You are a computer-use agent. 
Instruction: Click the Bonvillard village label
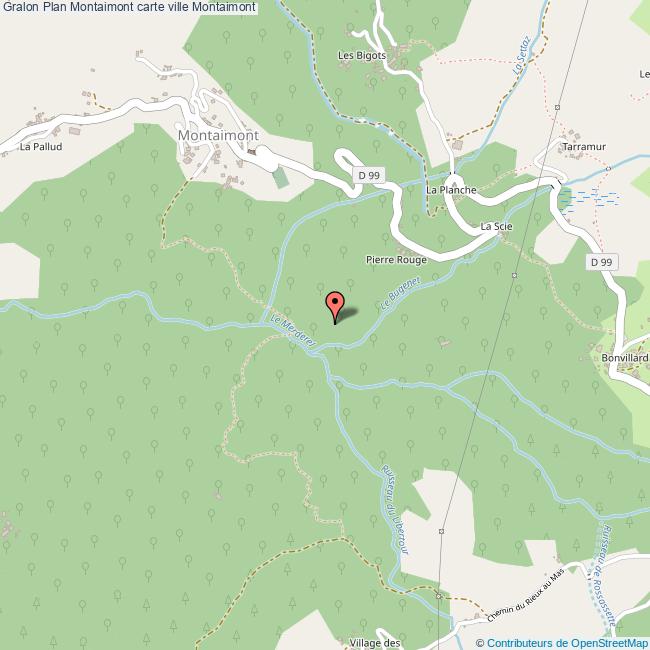pos(625,358)
